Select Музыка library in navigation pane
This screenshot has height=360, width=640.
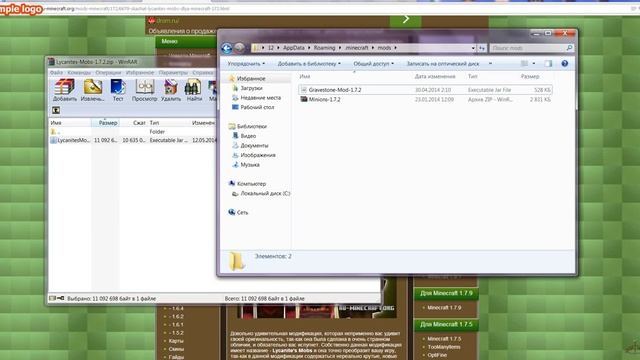(x=250, y=165)
